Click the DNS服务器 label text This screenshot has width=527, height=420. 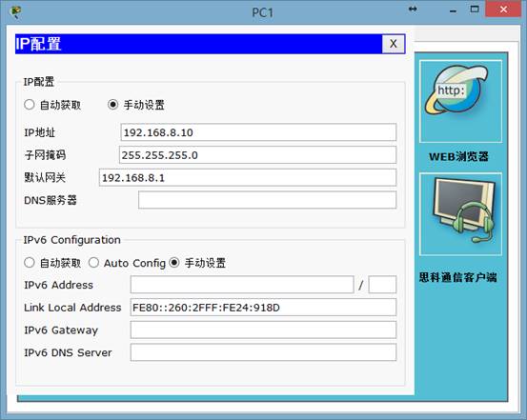point(51,200)
